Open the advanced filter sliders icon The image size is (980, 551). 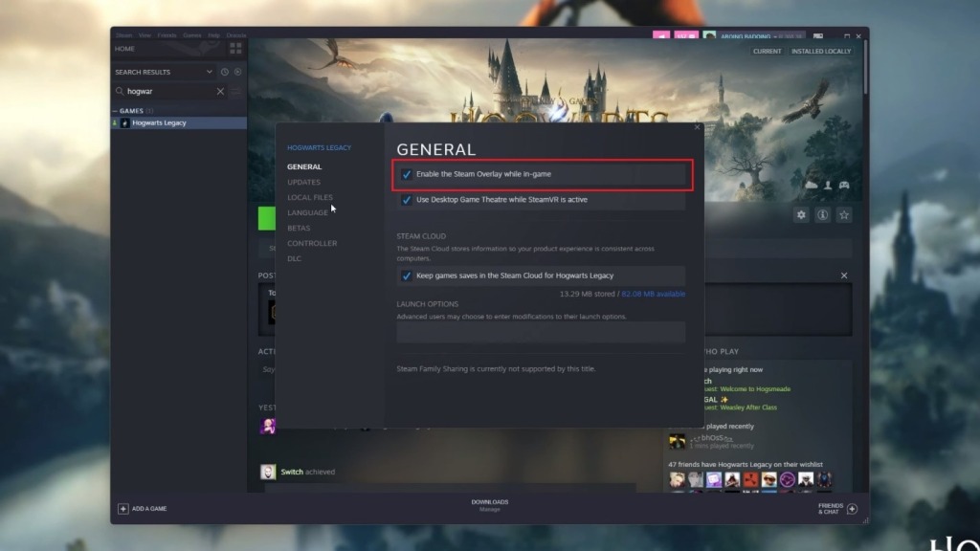(x=235, y=91)
